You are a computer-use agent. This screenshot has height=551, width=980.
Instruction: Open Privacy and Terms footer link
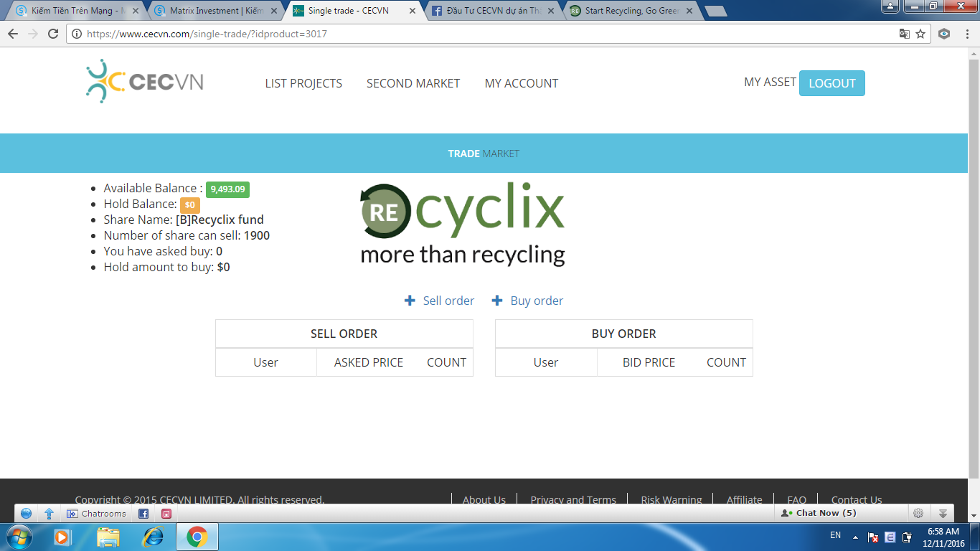(573, 499)
